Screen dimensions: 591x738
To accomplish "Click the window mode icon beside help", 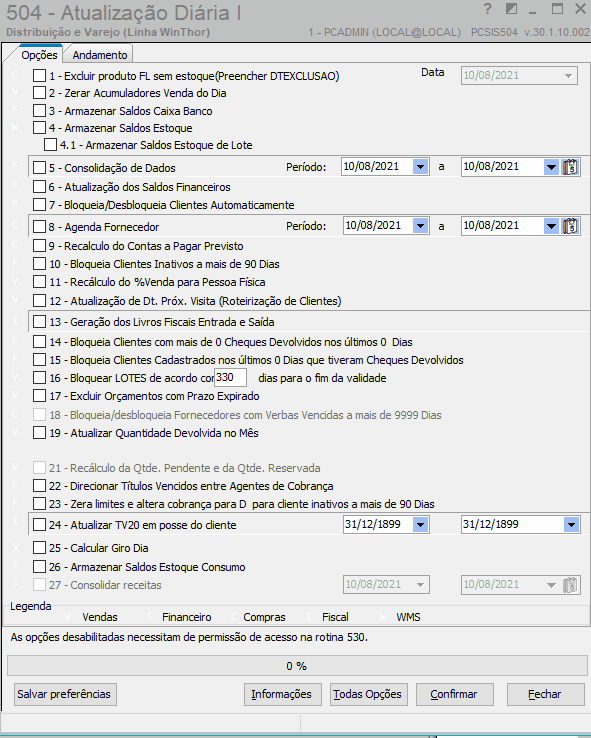I will pos(511,9).
